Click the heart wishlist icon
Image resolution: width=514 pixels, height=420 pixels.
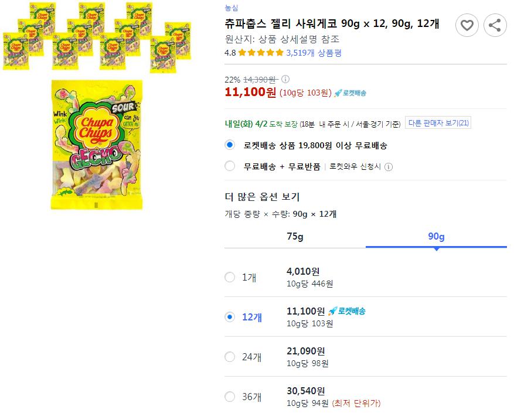point(467,25)
